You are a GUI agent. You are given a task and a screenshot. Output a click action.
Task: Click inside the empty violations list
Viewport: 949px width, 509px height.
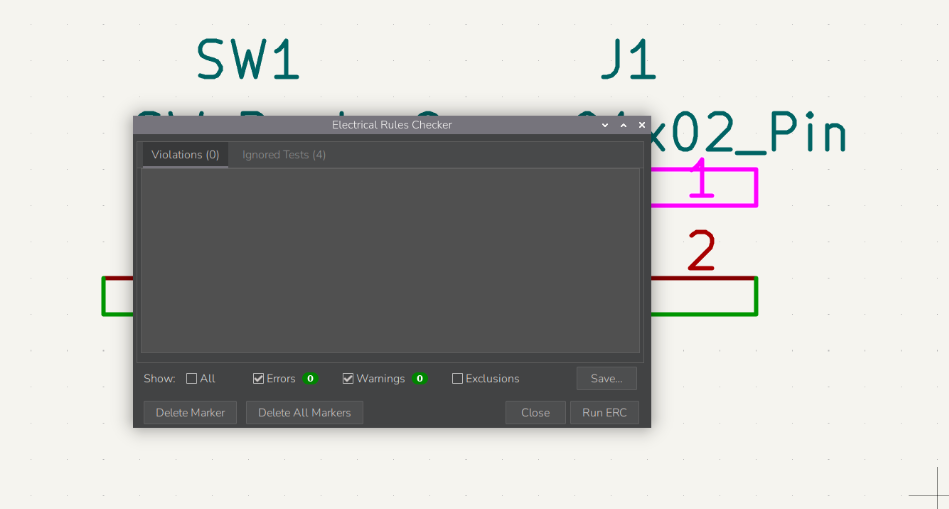click(390, 260)
